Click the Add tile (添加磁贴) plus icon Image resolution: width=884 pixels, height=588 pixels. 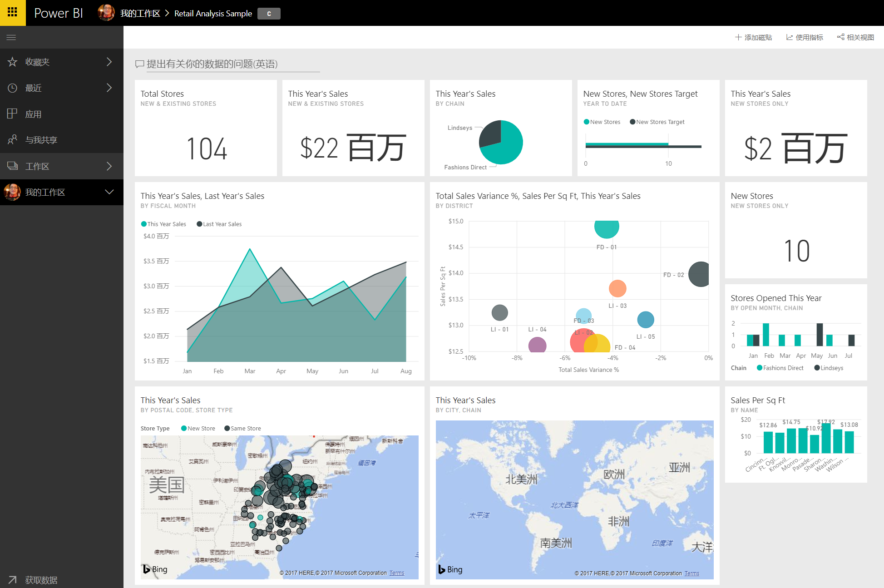[x=738, y=37]
